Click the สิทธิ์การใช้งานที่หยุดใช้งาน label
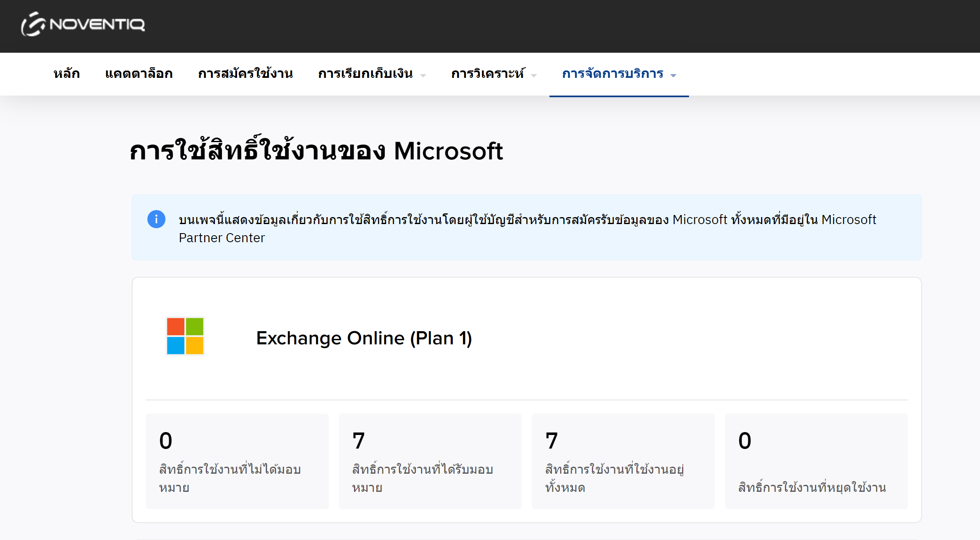The width and height of the screenshot is (980, 540). click(x=812, y=488)
